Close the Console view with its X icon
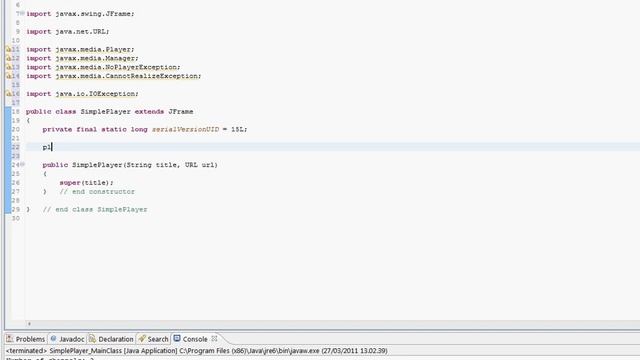The height and width of the screenshot is (360, 640). [x=214, y=338]
